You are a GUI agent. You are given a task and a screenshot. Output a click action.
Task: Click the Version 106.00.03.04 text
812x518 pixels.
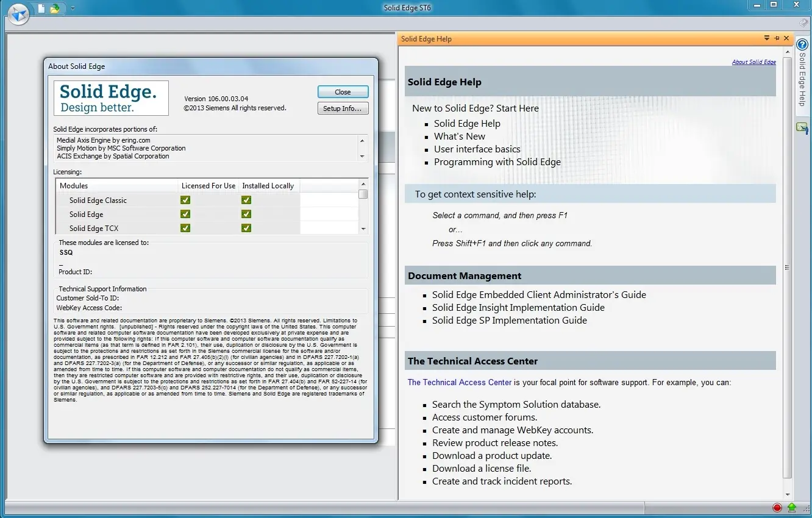coord(216,99)
